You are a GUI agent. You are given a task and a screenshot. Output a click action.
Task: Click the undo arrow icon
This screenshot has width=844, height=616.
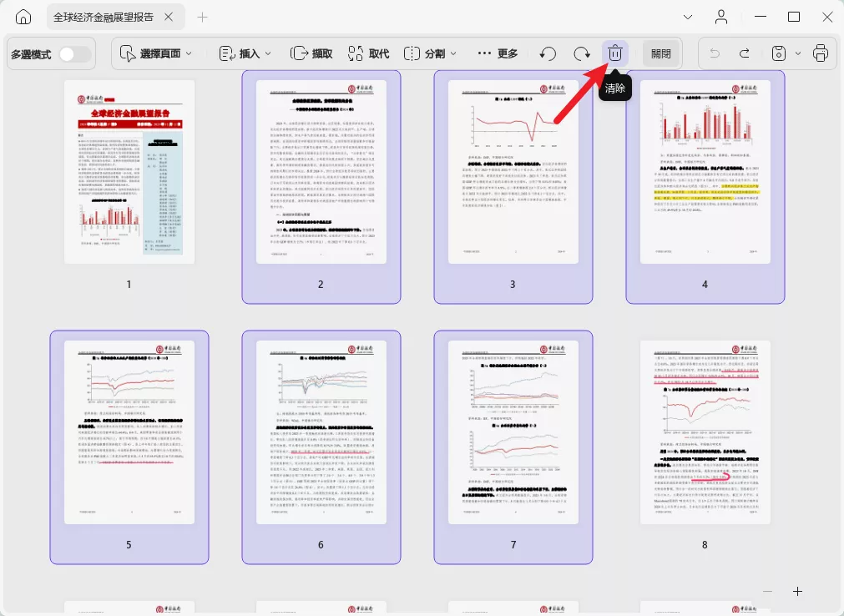coord(715,53)
